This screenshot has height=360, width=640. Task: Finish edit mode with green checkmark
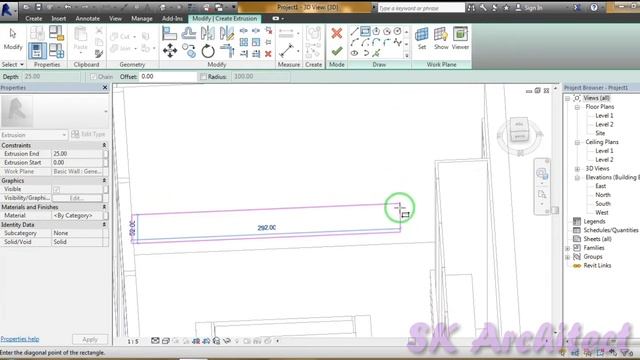(337, 51)
